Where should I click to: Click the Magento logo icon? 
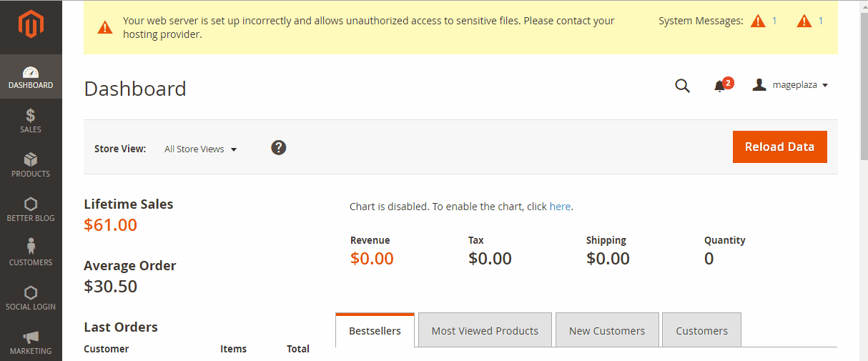(x=31, y=27)
